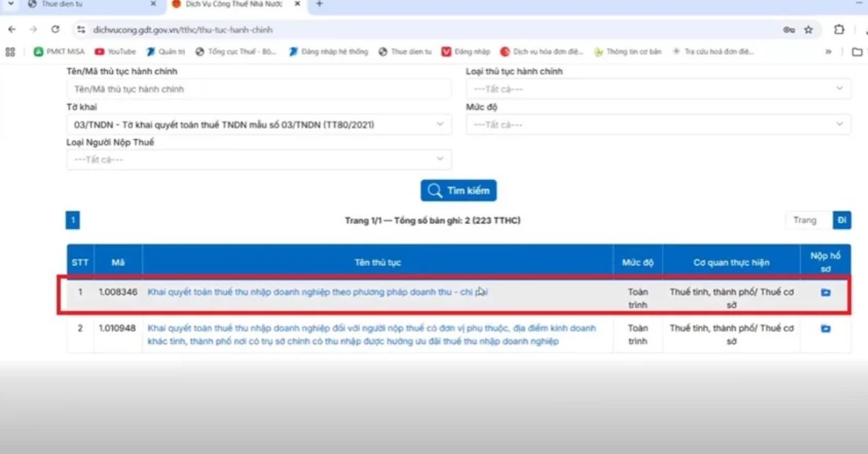868x454 pixels.
Task: Expand the Tờ khai dropdown
Action: tap(258, 124)
